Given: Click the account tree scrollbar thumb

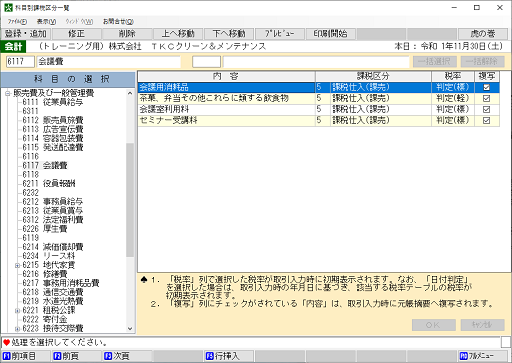Looking at the screenshot, I should coord(130,200).
